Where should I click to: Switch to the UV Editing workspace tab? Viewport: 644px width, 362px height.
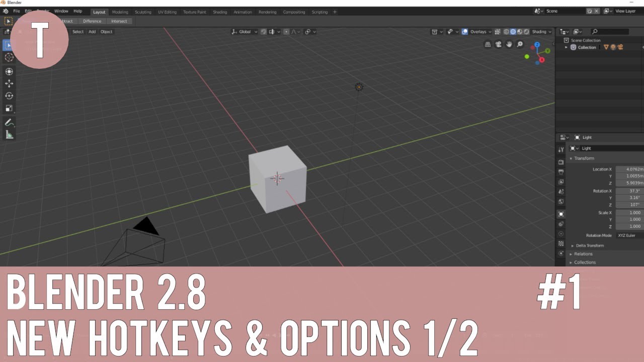167,12
